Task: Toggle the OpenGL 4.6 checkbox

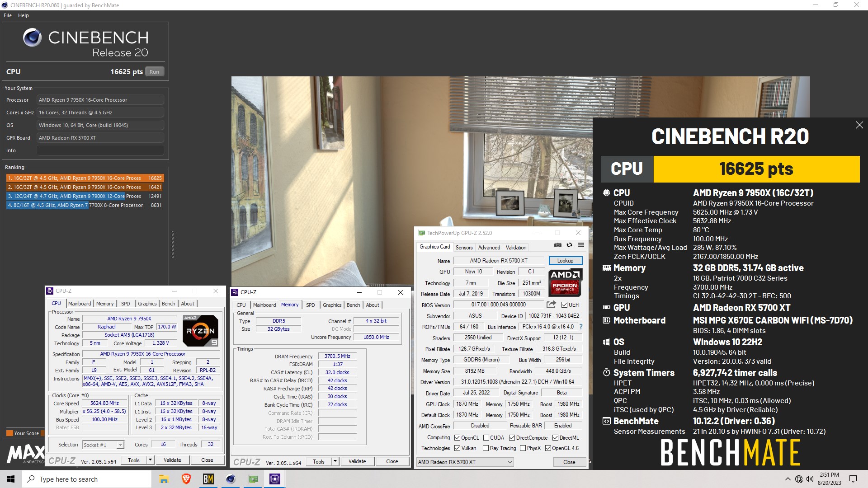Action: point(548,448)
